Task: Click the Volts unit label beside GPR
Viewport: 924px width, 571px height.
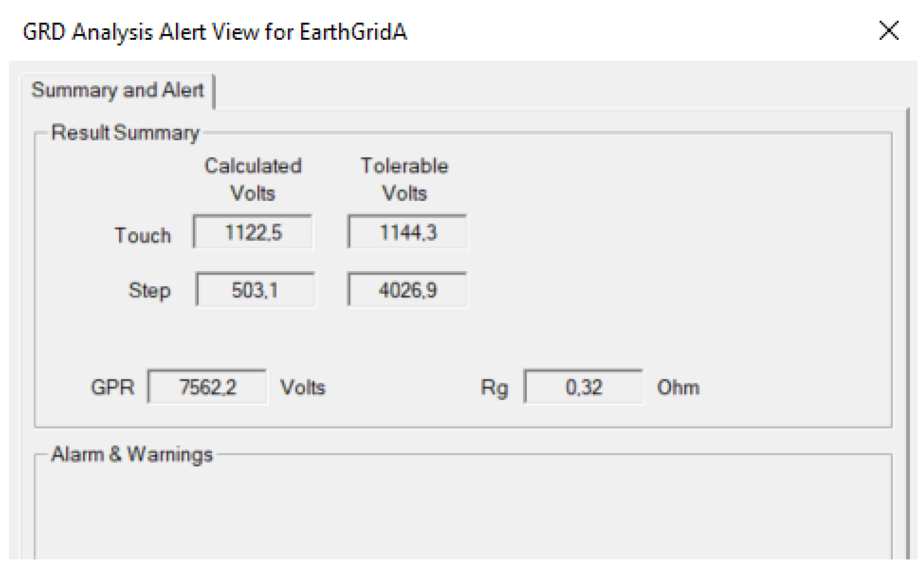Action: (x=302, y=388)
